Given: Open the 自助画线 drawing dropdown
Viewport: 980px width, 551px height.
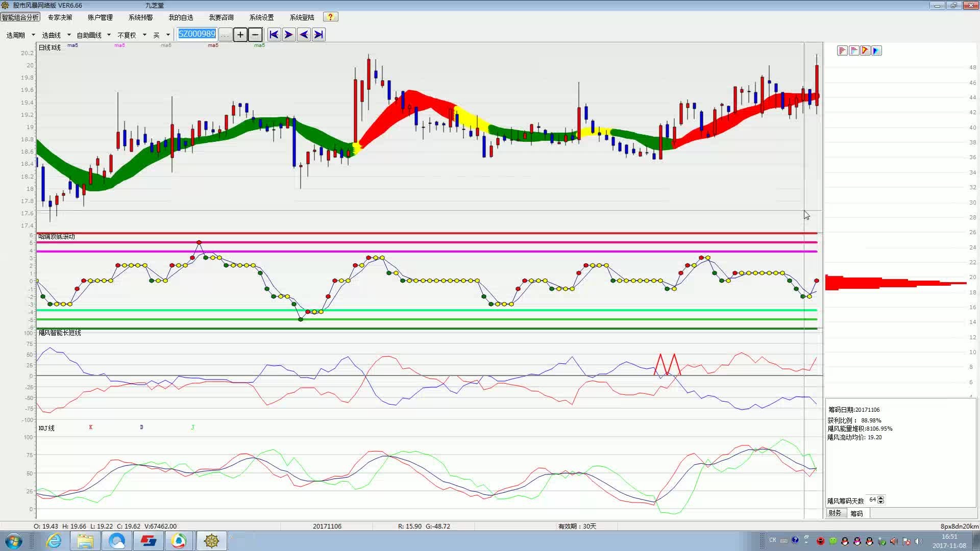Looking at the screenshot, I should [x=94, y=35].
